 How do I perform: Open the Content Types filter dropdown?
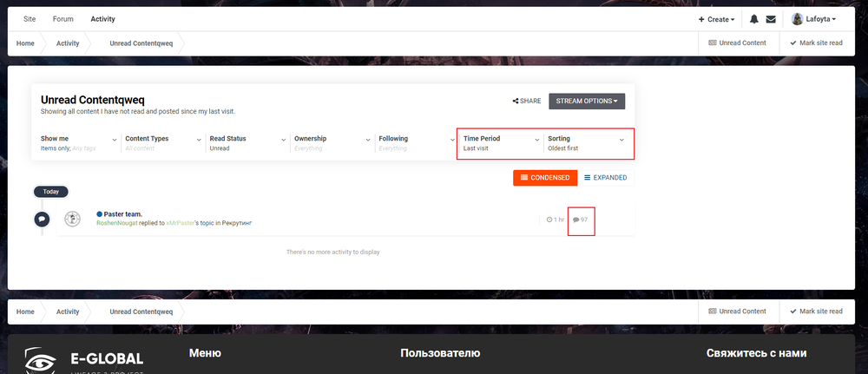click(x=161, y=143)
